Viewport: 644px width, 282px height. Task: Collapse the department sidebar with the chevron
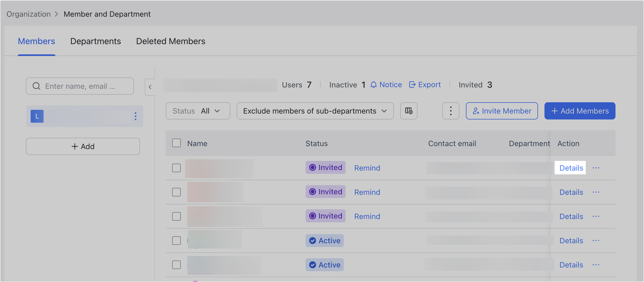[x=150, y=87]
